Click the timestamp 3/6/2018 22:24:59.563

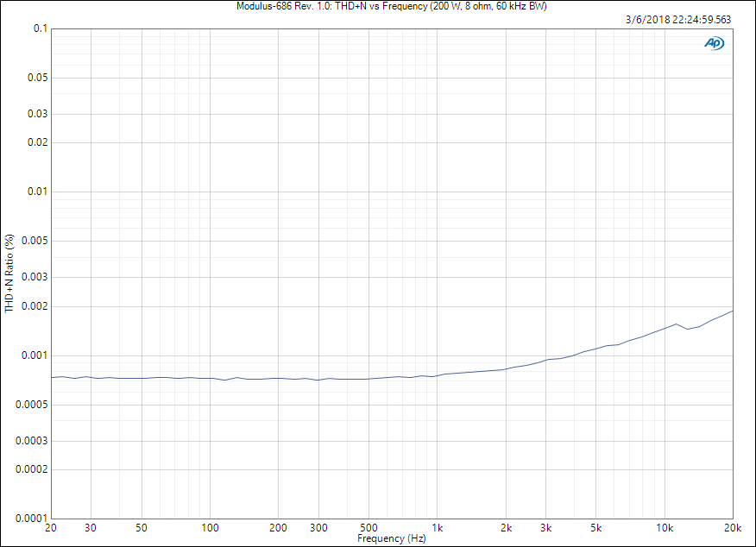[x=678, y=20]
